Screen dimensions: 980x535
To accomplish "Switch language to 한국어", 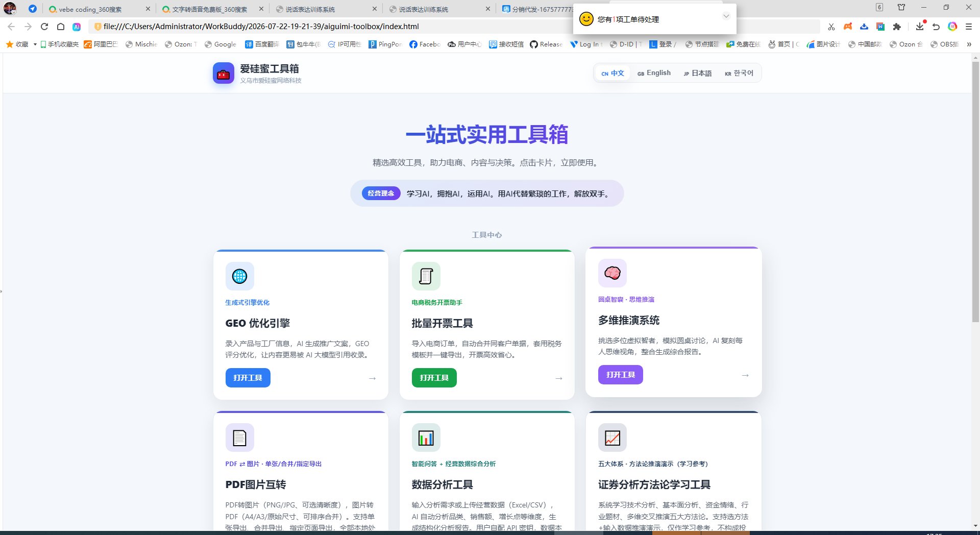I will click(739, 73).
